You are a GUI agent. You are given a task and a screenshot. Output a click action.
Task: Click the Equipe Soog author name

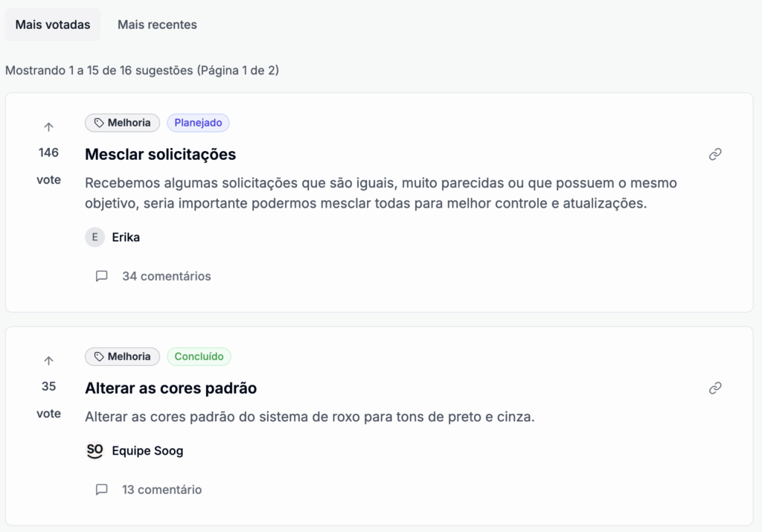click(x=147, y=451)
